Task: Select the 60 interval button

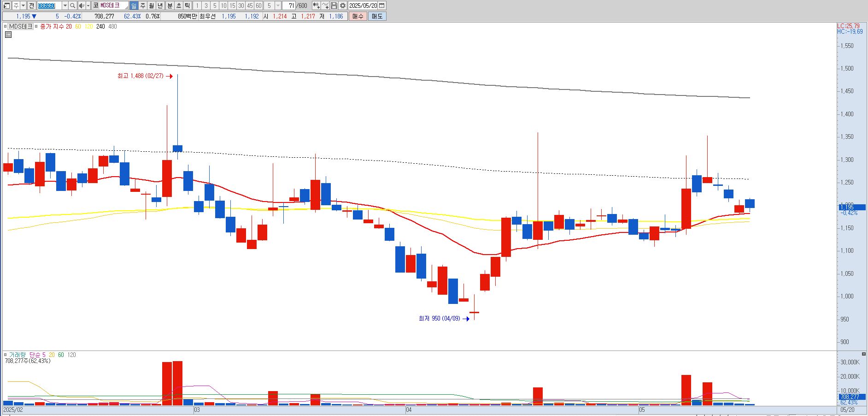Action: [258, 6]
